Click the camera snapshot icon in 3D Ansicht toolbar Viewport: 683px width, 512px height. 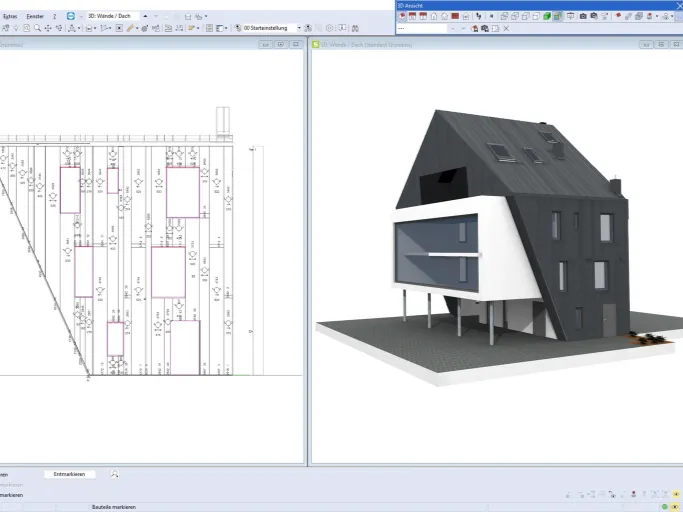click(583, 17)
